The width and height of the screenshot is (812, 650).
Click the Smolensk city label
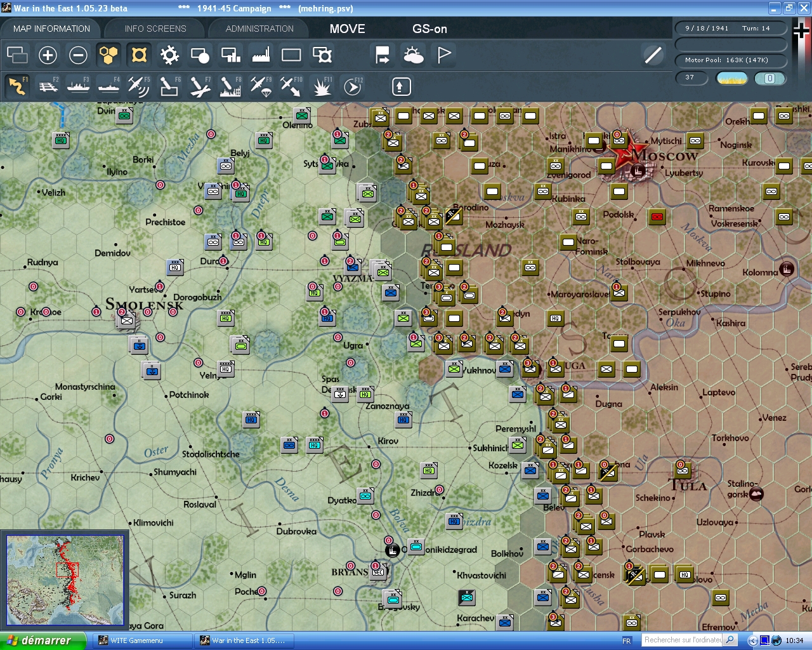[145, 305]
